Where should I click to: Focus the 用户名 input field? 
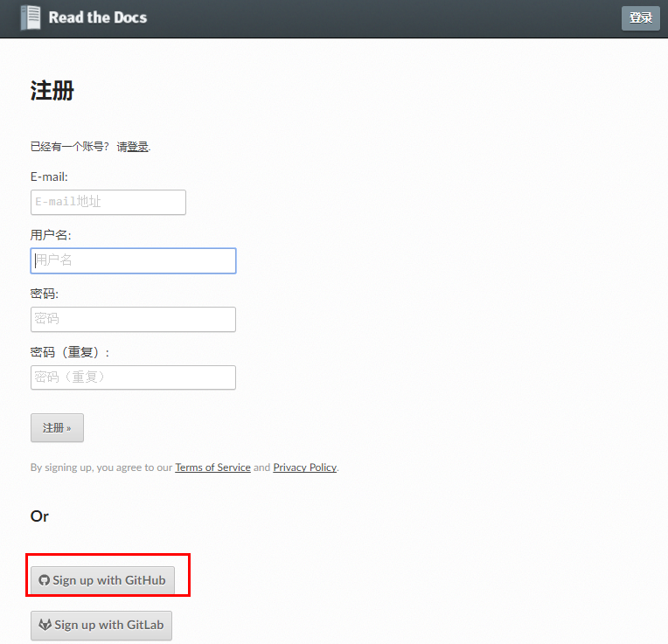(x=134, y=260)
